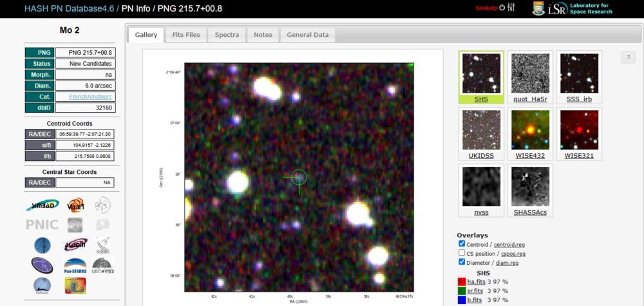The width and height of the screenshot is (644, 306).
Task: Click the Mo 2 object name heading
Action: pyautogui.click(x=70, y=30)
